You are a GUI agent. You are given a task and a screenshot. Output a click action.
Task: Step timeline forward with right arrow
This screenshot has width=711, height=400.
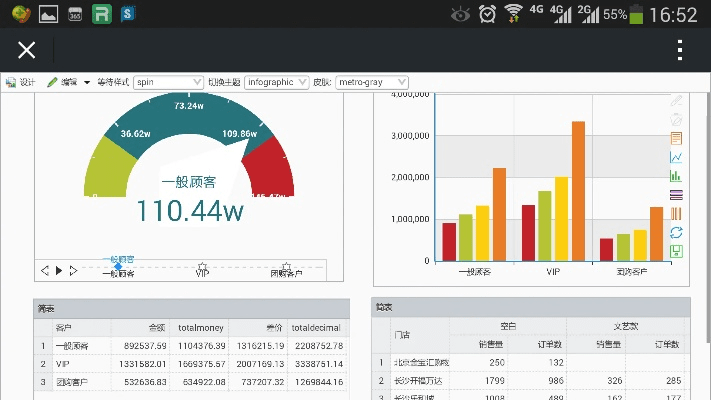click(x=72, y=270)
